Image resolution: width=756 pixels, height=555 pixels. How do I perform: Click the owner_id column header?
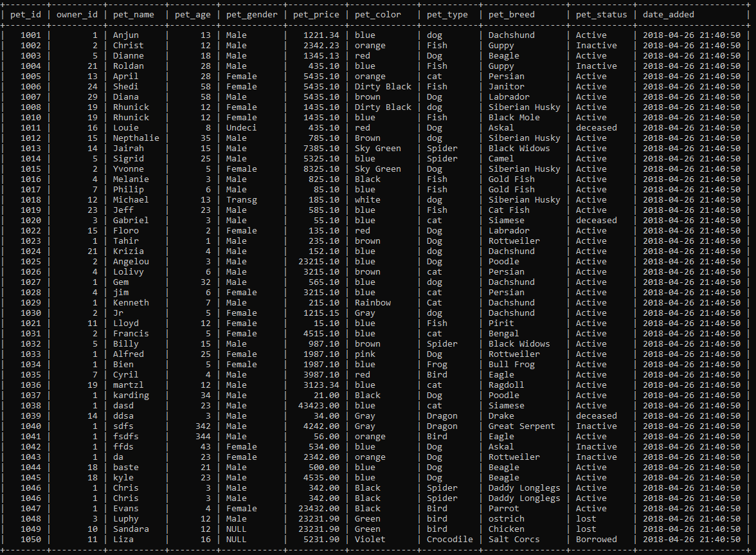pos(76,14)
